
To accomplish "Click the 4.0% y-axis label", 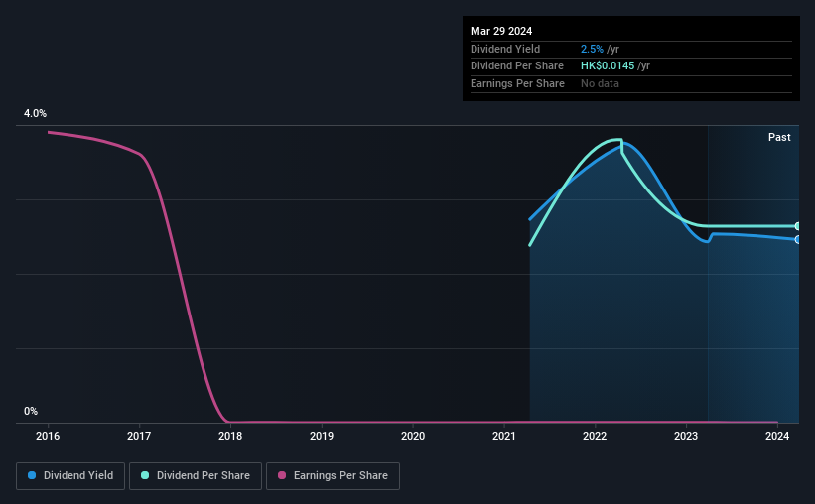I will 35,113.
